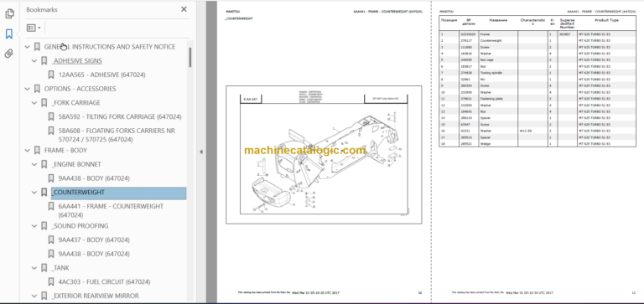This screenshot has height=304, width=644.
Task: Open 4AC303 - FUEL CIRCUIT (647024) bookmark
Action: 104,282
